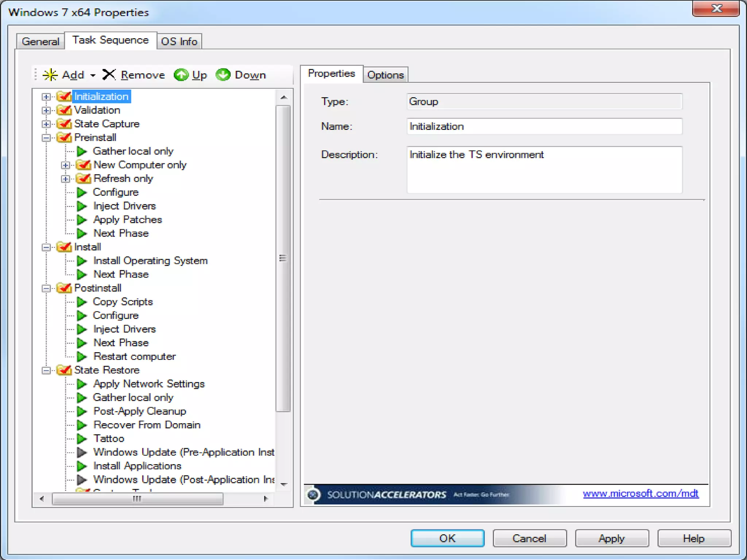Click the Tattoo step arrow icon
Image resolution: width=747 pixels, height=560 pixels.
pos(82,439)
